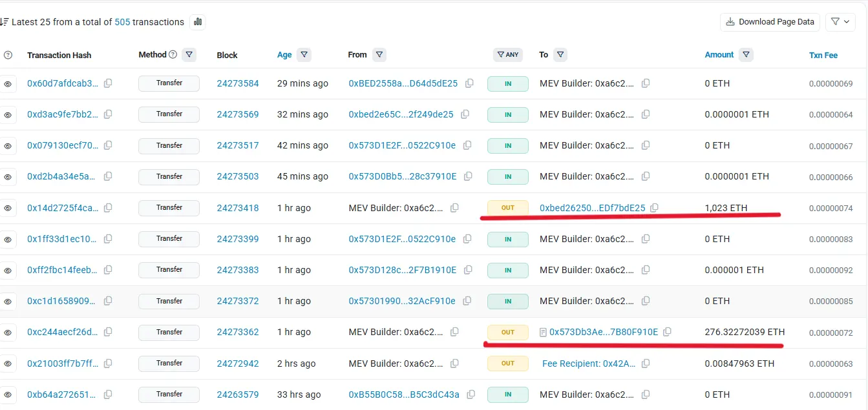The image size is (868, 410).
Task: Open block 24273584
Action: [238, 83]
